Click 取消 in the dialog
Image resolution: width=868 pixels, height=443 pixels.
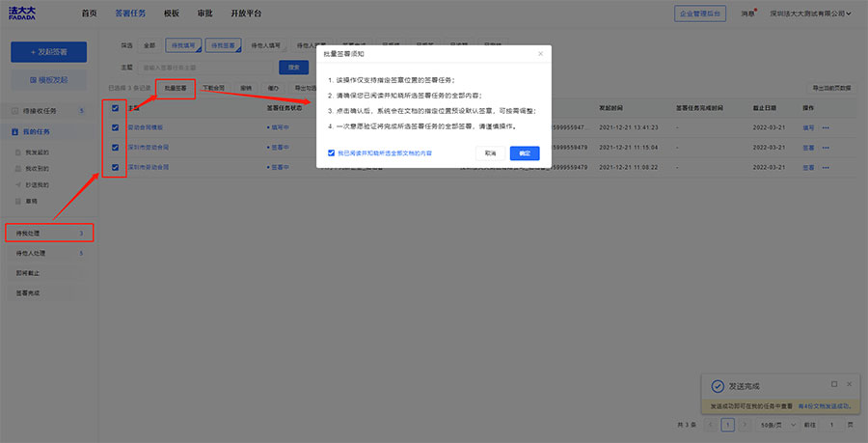[x=491, y=153]
